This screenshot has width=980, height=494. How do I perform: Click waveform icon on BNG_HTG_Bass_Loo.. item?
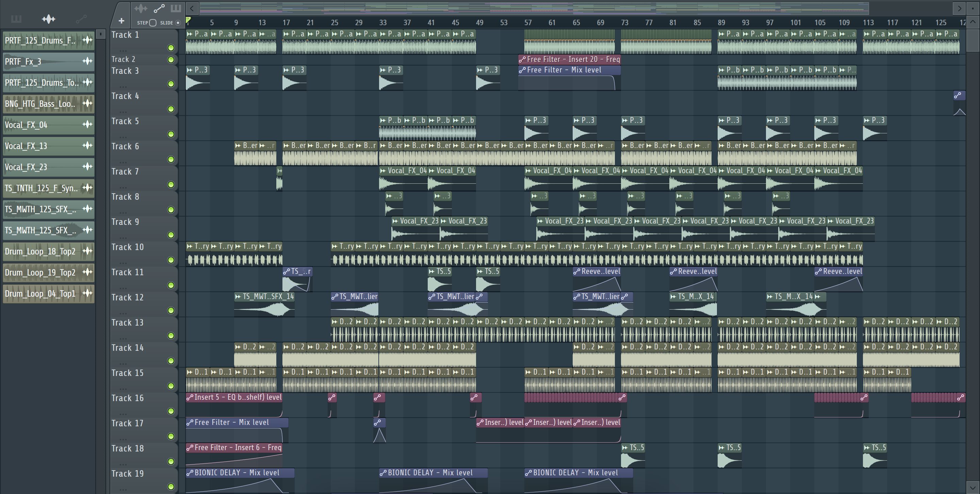pyautogui.click(x=87, y=103)
